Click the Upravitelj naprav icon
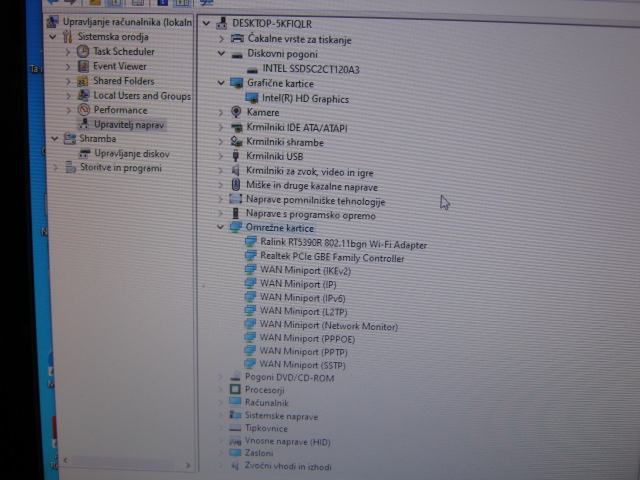This screenshot has width=640, height=480. point(84,124)
